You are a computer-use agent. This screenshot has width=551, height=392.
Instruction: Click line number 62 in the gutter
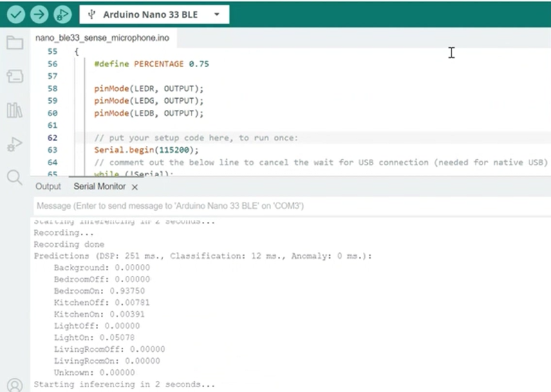[53, 138]
